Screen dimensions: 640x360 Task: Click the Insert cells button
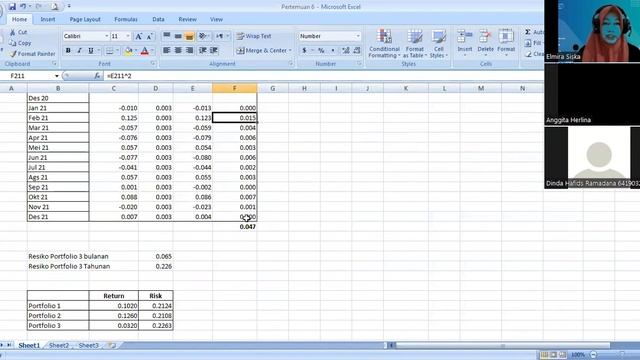pyautogui.click(x=464, y=42)
